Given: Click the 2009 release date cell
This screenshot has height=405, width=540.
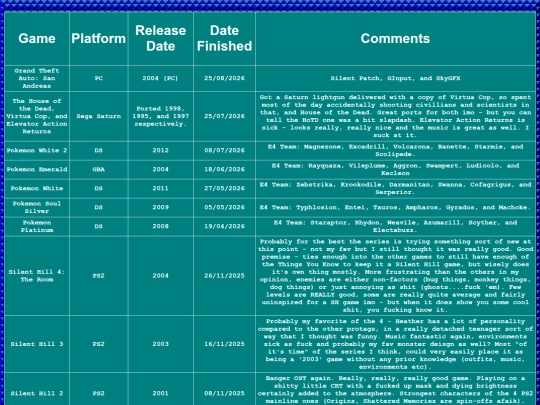Looking at the screenshot, I should [160, 207].
